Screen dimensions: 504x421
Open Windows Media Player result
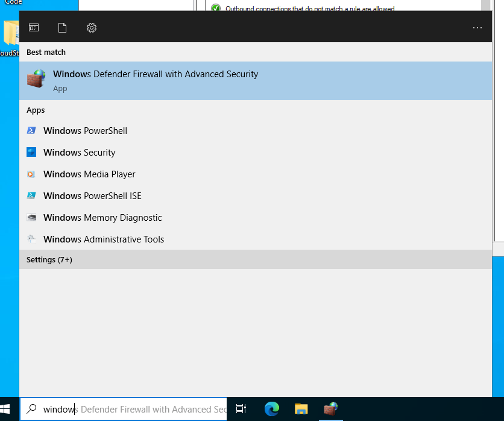point(256,174)
